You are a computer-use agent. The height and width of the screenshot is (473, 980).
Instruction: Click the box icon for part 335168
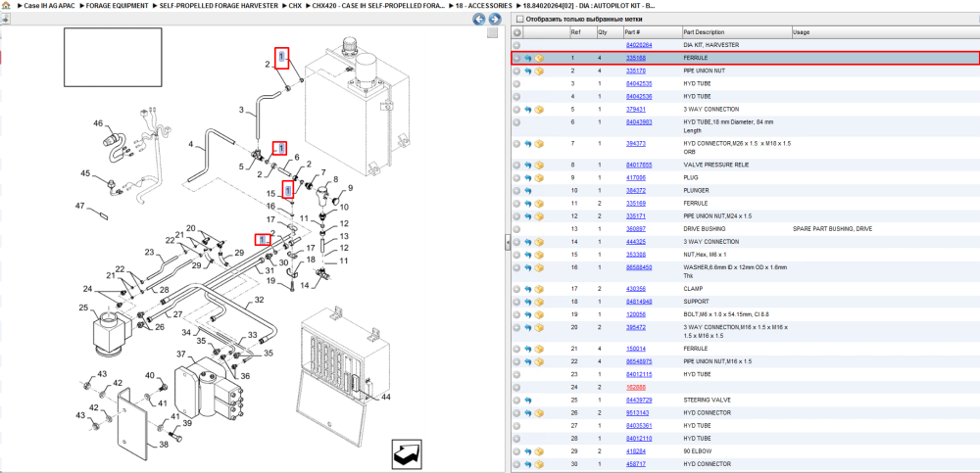click(x=539, y=58)
